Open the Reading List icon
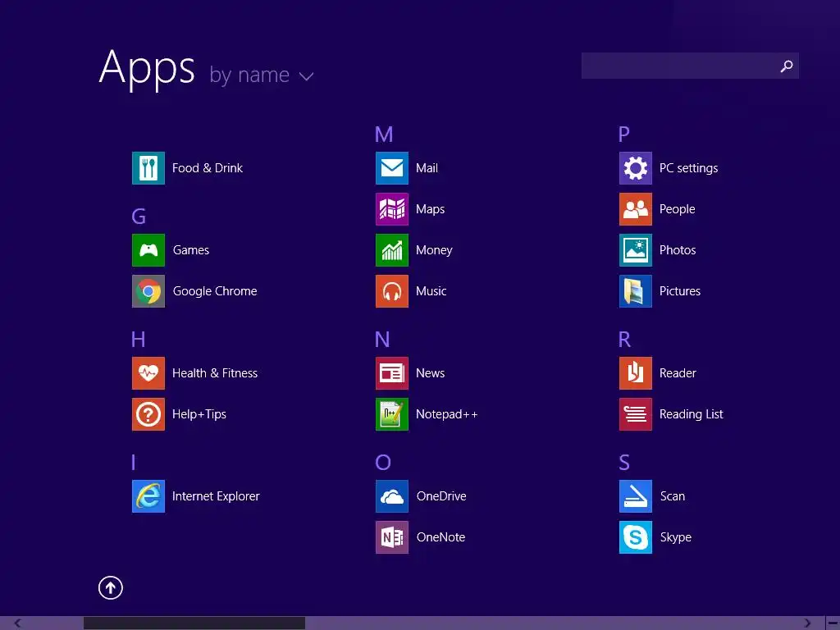 click(636, 414)
